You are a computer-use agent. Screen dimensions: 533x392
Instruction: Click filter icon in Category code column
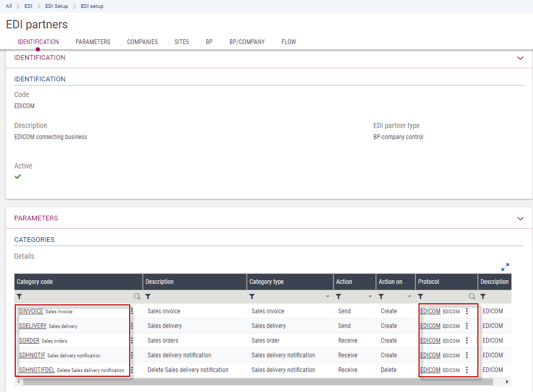[19, 296]
